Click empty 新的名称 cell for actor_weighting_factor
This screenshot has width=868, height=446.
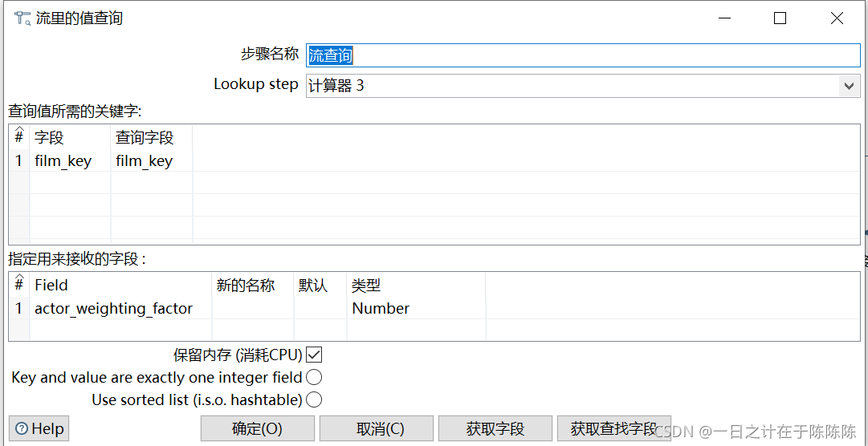[253, 308]
